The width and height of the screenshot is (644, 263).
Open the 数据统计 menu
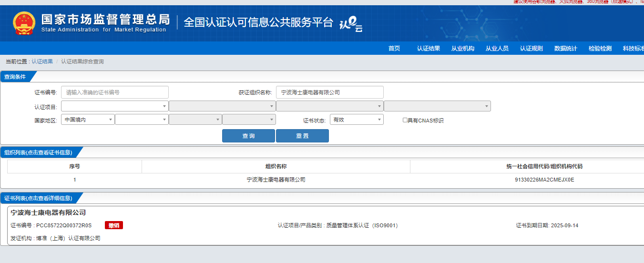(x=566, y=49)
